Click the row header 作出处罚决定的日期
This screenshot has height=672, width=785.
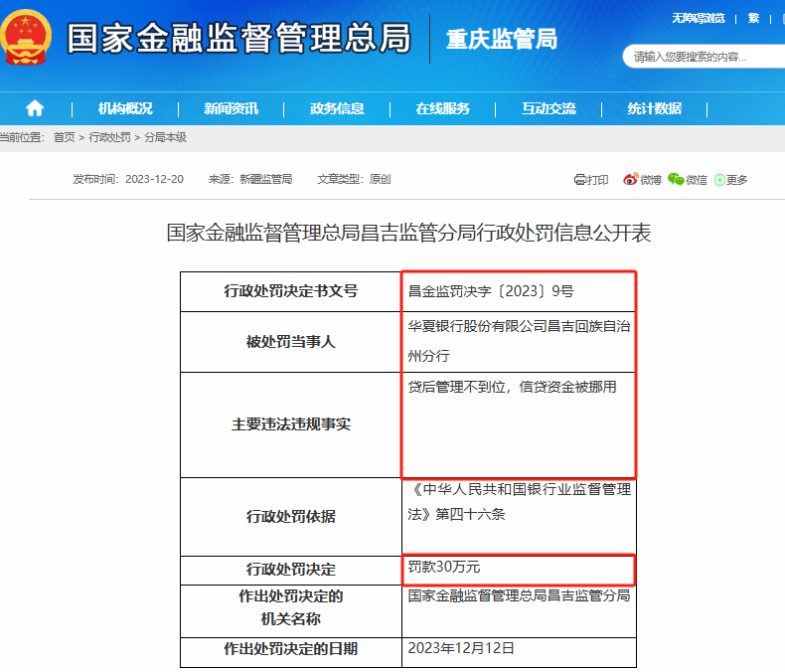coord(291,652)
